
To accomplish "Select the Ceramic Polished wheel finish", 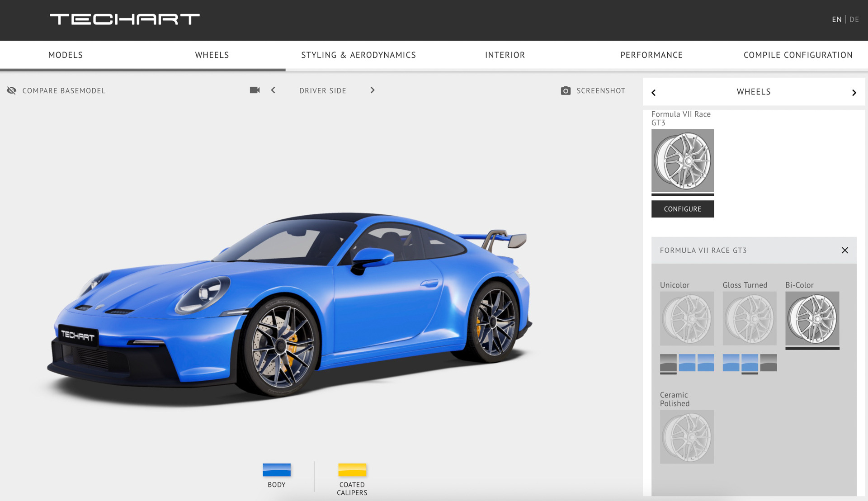I will 687,437.
